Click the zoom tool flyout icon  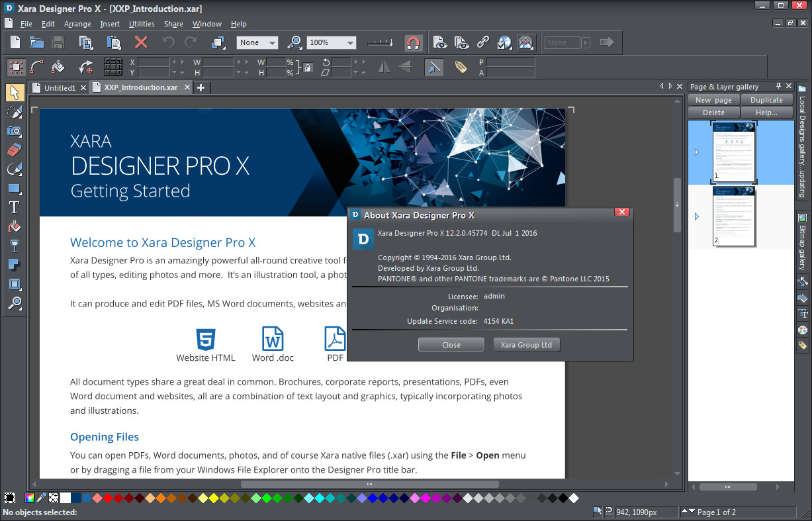[295, 42]
